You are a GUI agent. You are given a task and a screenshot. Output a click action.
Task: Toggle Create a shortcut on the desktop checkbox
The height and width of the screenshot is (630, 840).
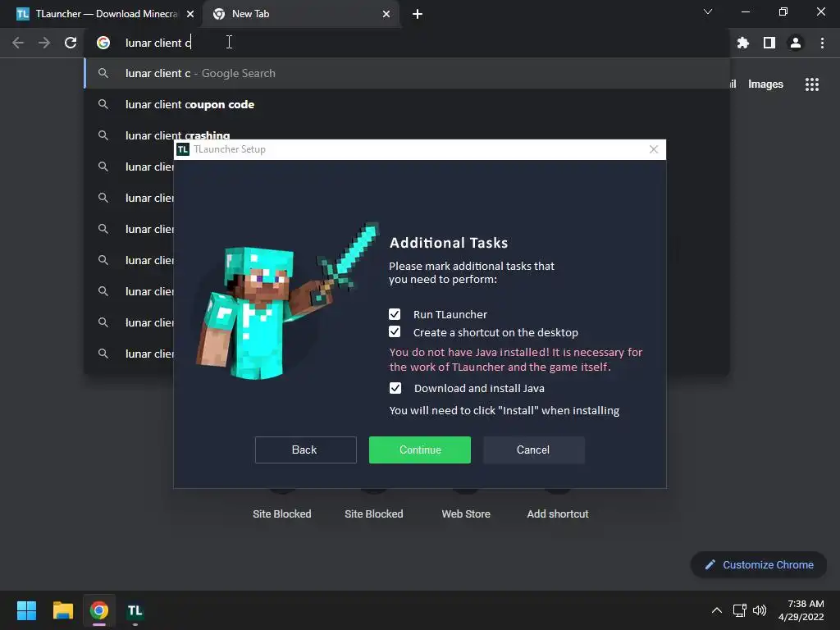[395, 331]
